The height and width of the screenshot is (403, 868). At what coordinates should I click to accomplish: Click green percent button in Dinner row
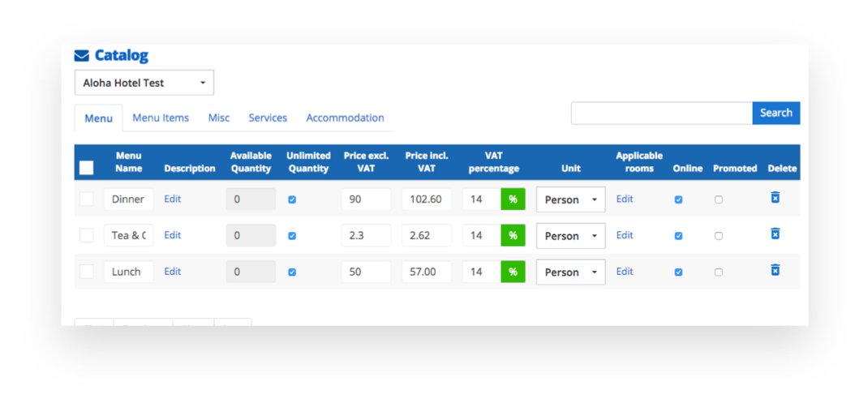[x=513, y=199]
